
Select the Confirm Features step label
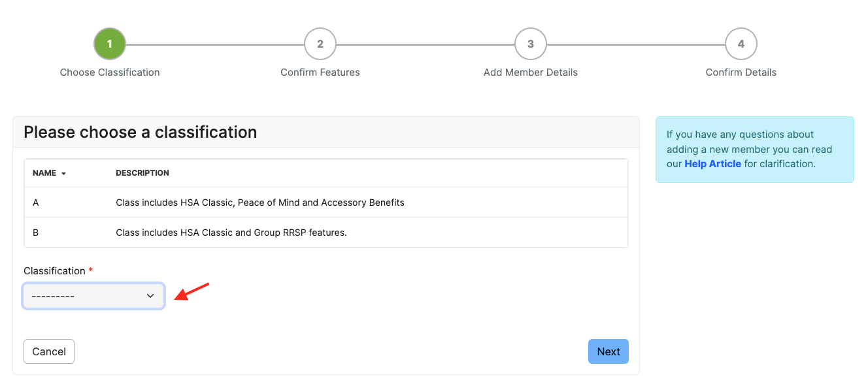coord(320,73)
